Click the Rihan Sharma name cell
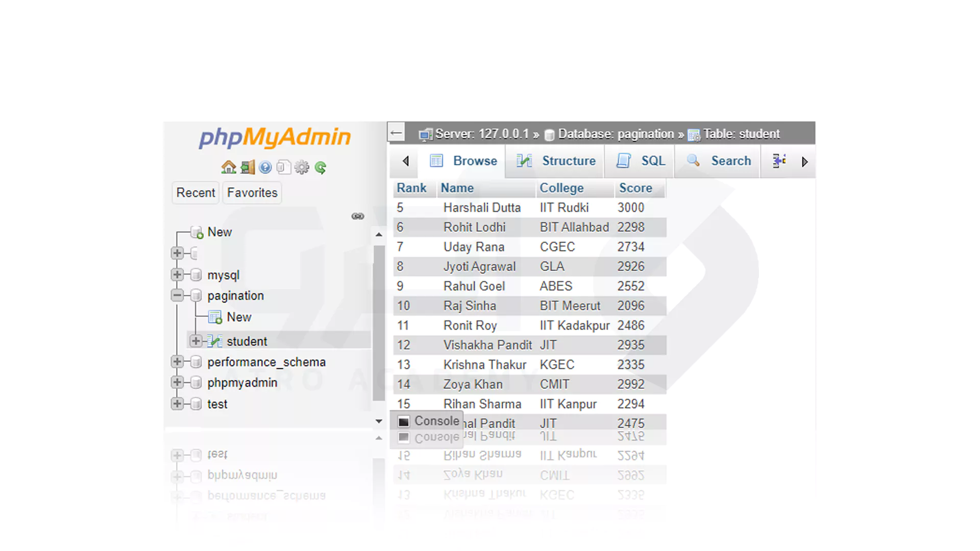This screenshot has width=980, height=551. click(482, 404)
